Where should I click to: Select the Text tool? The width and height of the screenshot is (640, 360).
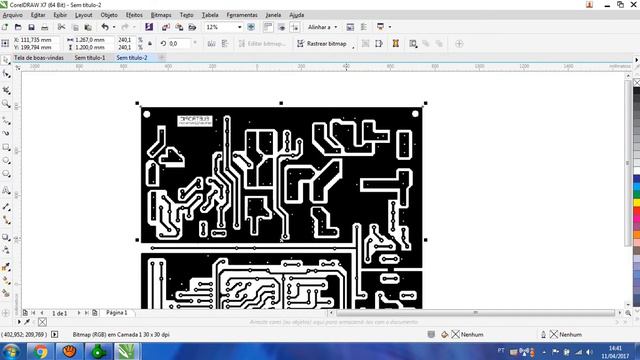(x=6, y=191)
